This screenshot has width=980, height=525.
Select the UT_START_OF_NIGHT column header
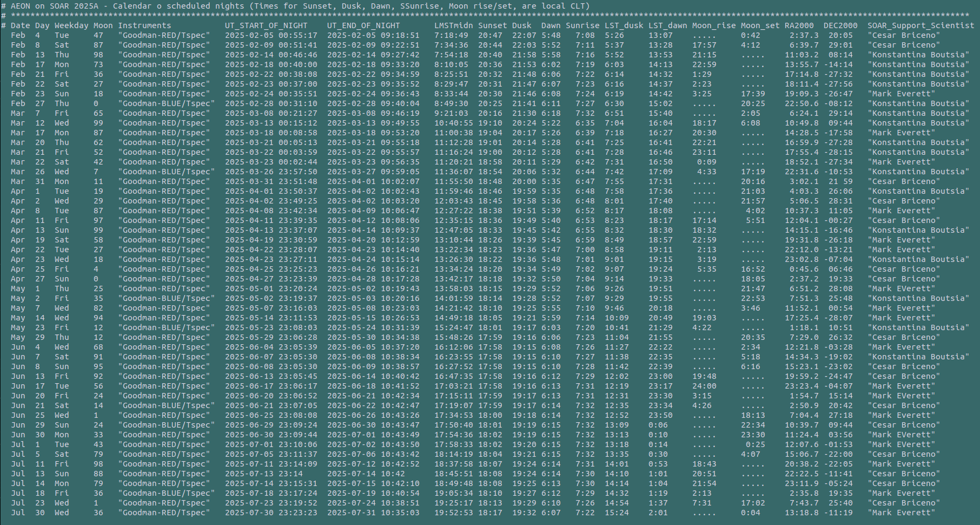266,25
